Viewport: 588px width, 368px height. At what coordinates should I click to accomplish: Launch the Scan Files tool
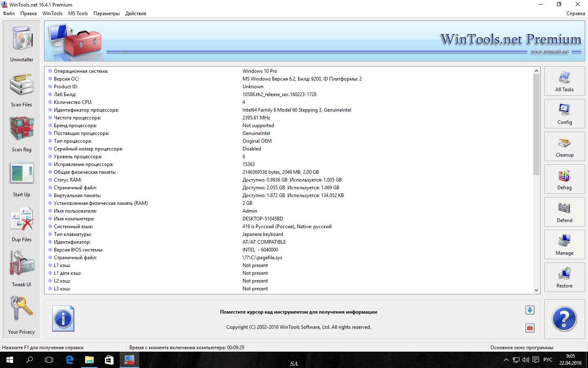pos(22,89)
